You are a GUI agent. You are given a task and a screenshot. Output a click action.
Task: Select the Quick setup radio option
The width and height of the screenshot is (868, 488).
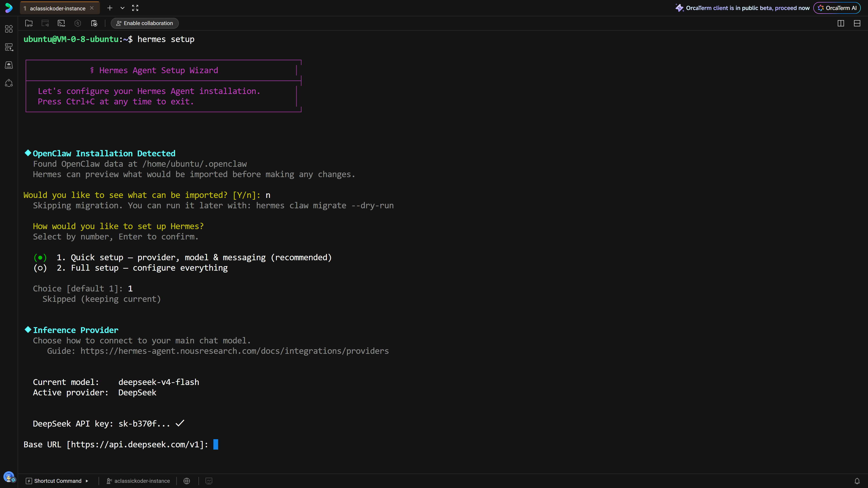(40, 258)
